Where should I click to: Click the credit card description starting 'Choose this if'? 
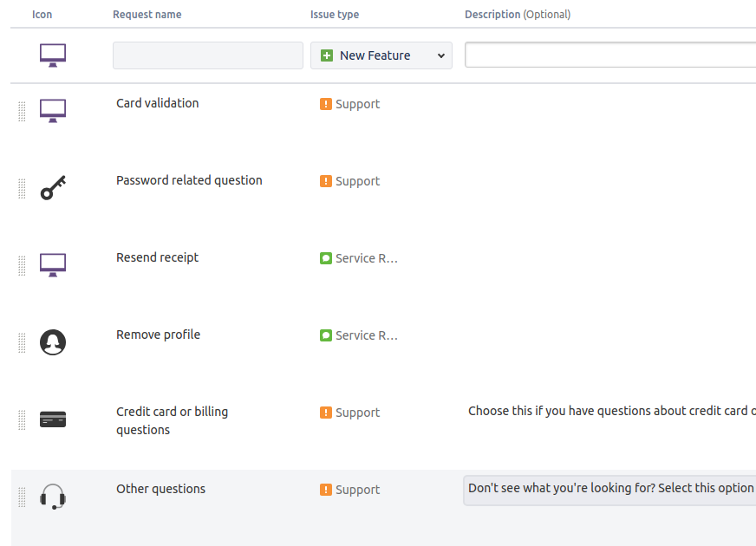(x=611, y=411)
